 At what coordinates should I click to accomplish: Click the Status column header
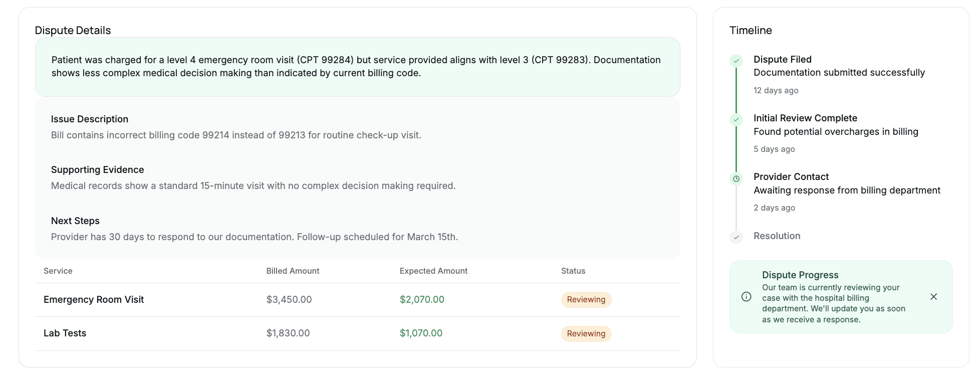pos(573,271)
